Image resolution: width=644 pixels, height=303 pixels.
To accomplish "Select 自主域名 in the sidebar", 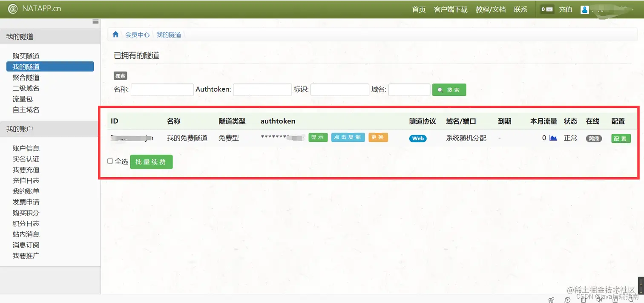I will pos(26,110).
